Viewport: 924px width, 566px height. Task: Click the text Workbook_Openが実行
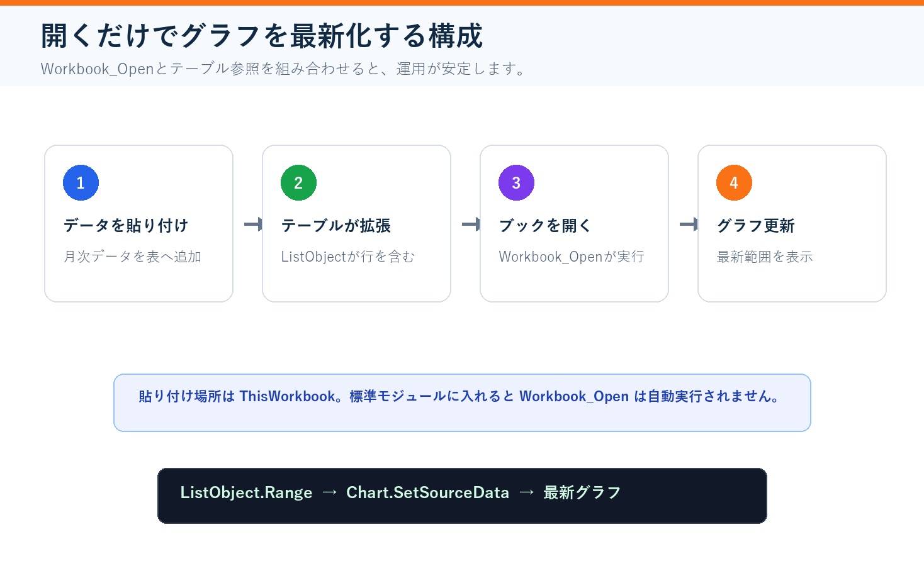572,257
